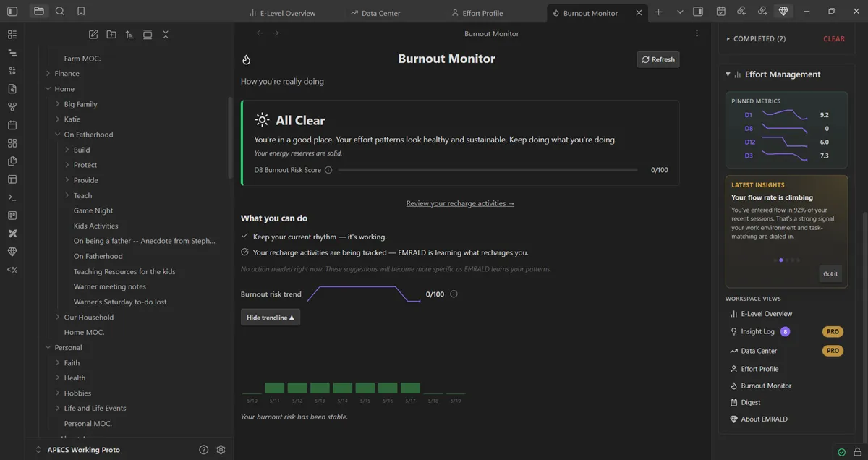The image size is (868, 460).
Task: Create a new note with the pencil icon
Action: click(x=93, y=35)
